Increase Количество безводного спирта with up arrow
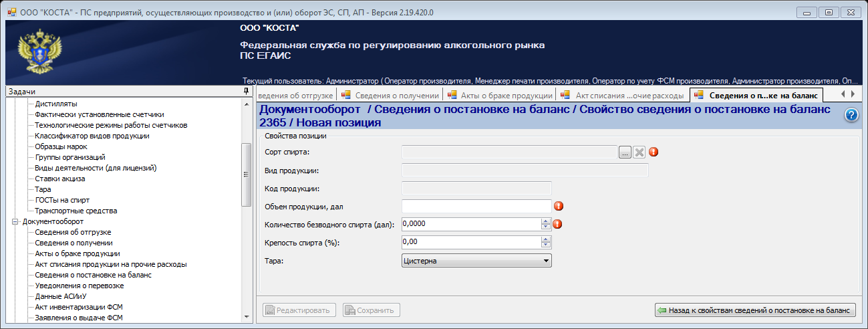868x329 pixels. (x=545, y=221)
